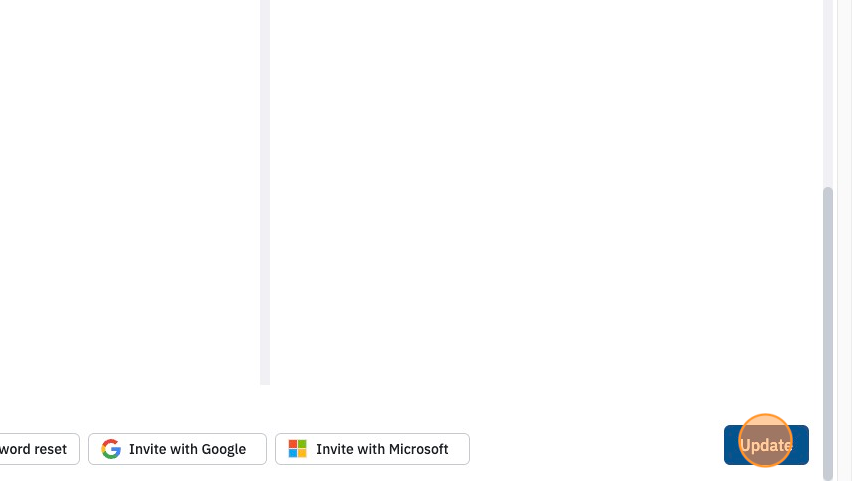Click the Google logo icon

coord(111,449)
